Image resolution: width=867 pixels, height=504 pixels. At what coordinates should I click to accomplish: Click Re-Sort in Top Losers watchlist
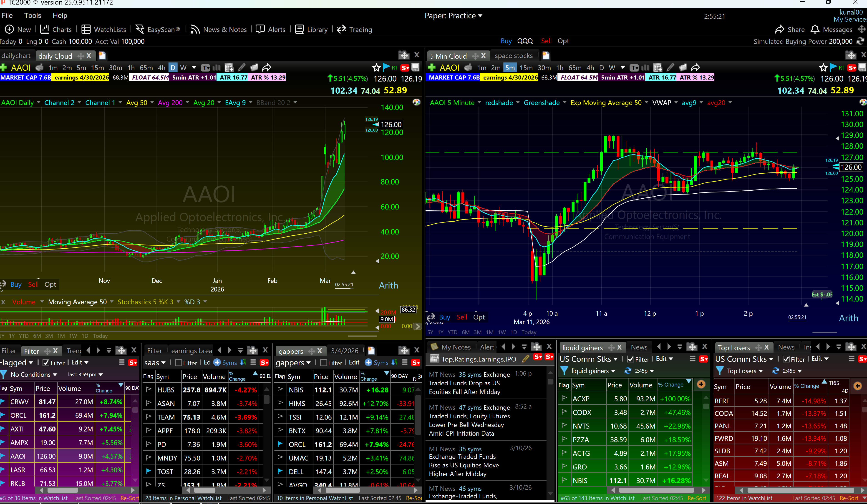tap(849, 498)
